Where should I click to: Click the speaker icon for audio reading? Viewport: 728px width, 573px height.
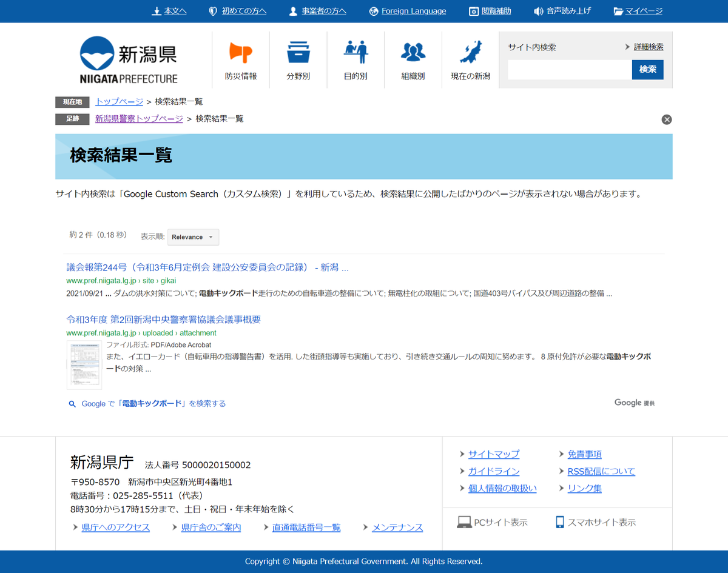(x=539, y=11)
